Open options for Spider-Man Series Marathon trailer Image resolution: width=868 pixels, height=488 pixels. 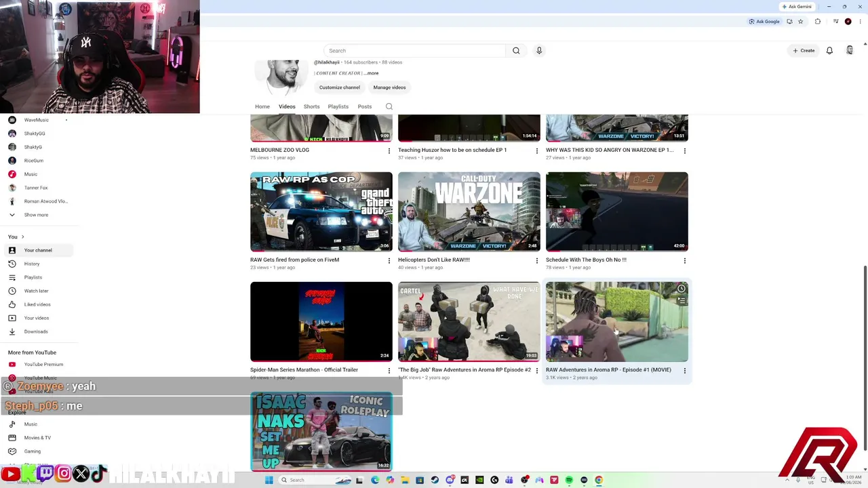click(x=389, y=371)
